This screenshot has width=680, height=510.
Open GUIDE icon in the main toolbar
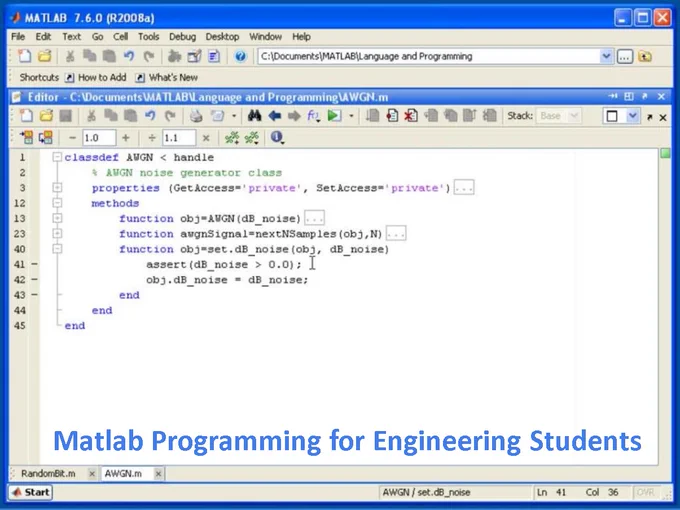click(194, 56)
